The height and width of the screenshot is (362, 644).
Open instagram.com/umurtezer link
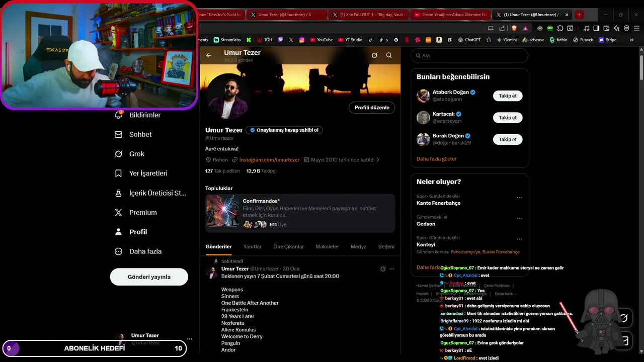click(269, 160)
